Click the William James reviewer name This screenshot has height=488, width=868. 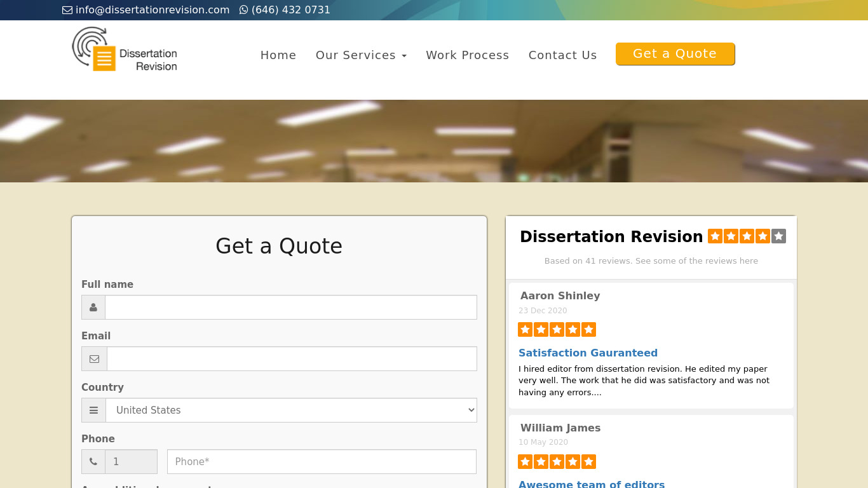pyautogui.click(x=560, y=428)
